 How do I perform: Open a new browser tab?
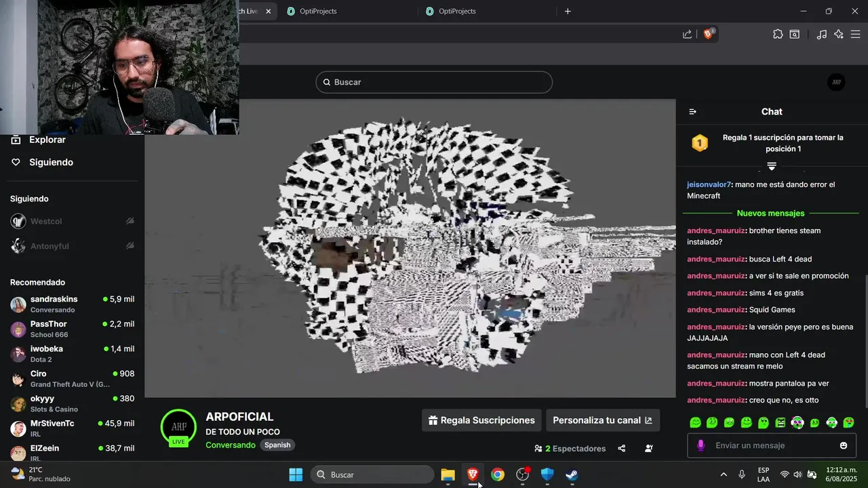point(568,12)
